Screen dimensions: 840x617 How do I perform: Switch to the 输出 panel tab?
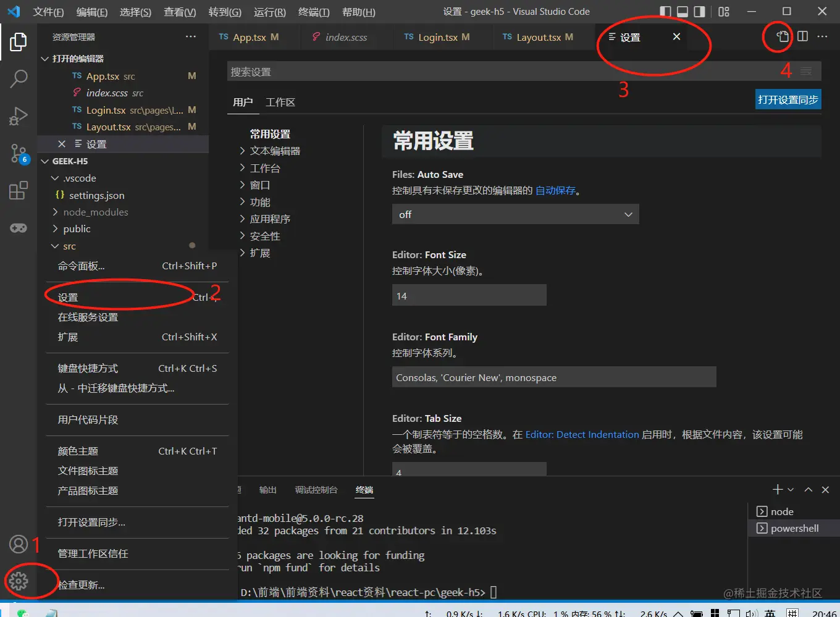click(267, 490)
